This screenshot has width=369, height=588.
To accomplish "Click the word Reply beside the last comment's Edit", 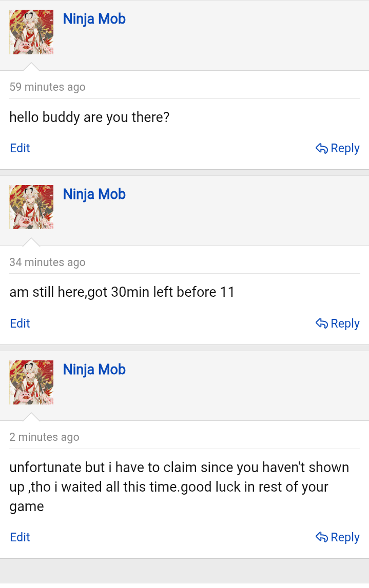I will point(345,537).
